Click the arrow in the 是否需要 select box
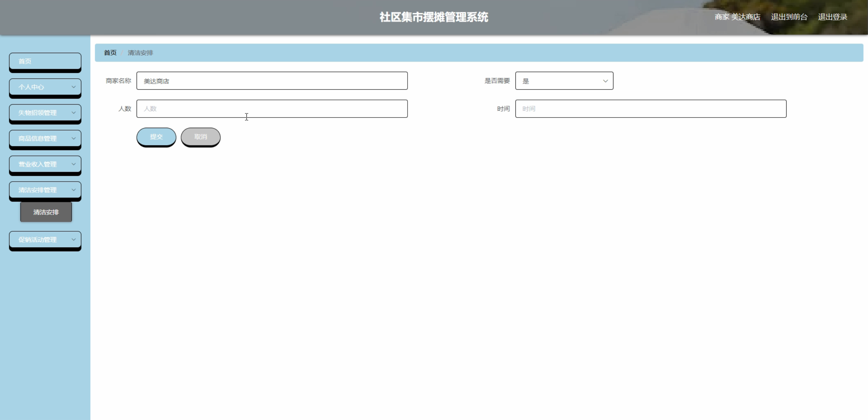 point(605,81)
